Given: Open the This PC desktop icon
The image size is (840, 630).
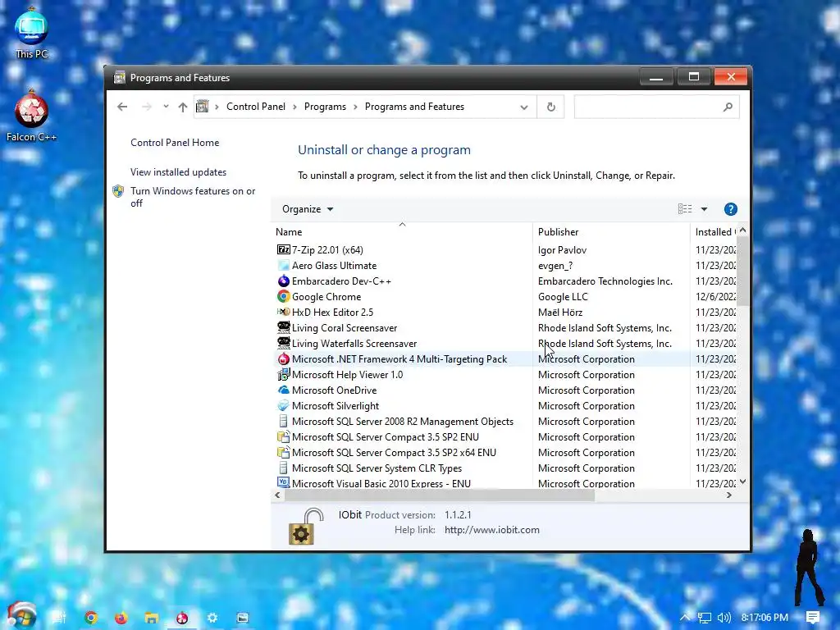Looking at the screenshot, I should 31,33.
